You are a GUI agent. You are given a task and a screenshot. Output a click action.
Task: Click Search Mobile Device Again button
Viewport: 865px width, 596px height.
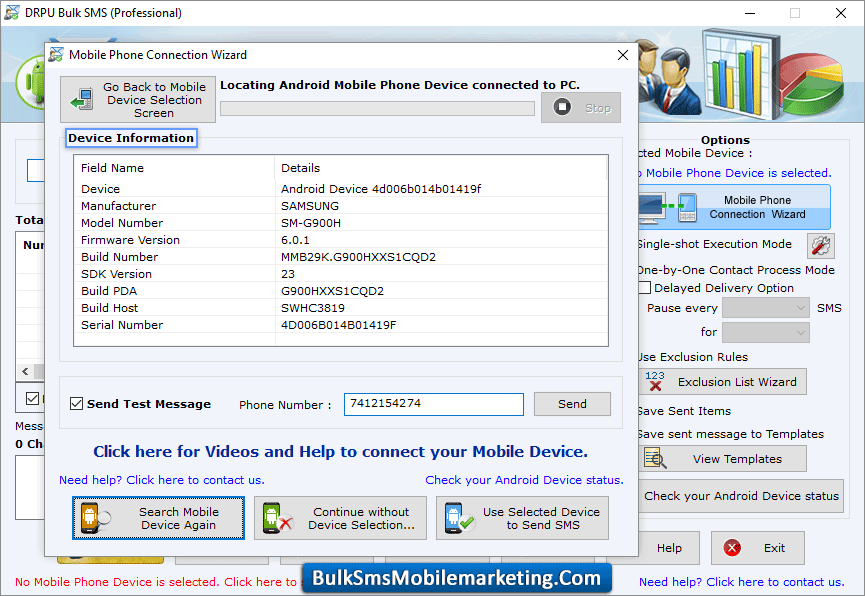(x=158, y=518)
